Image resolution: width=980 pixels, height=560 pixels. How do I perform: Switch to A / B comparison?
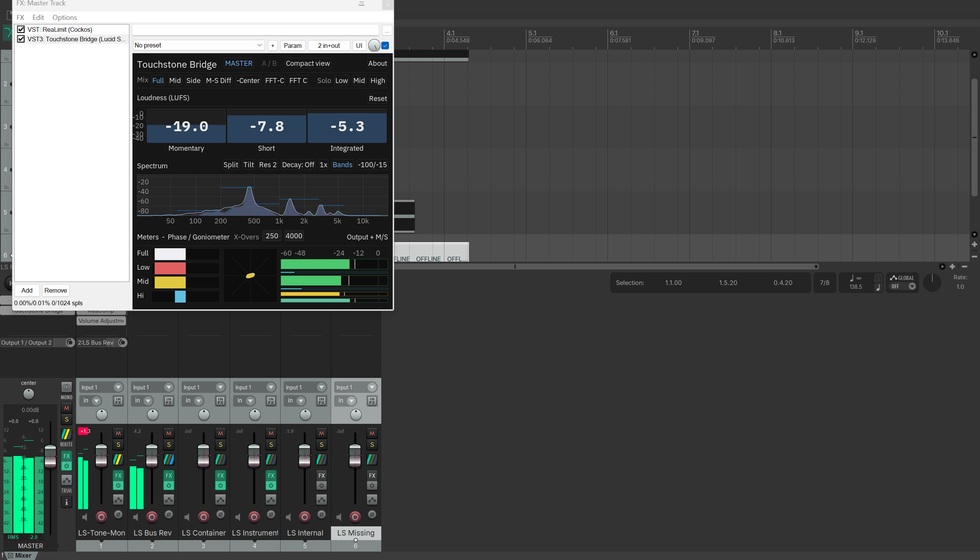point(269,63)
